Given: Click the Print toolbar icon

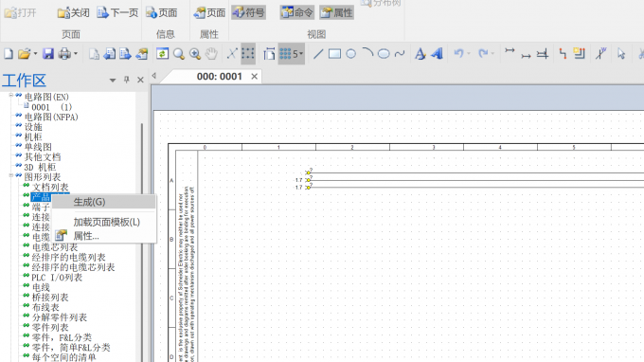Looking at the screenshot, I should [x=64, y=54].
